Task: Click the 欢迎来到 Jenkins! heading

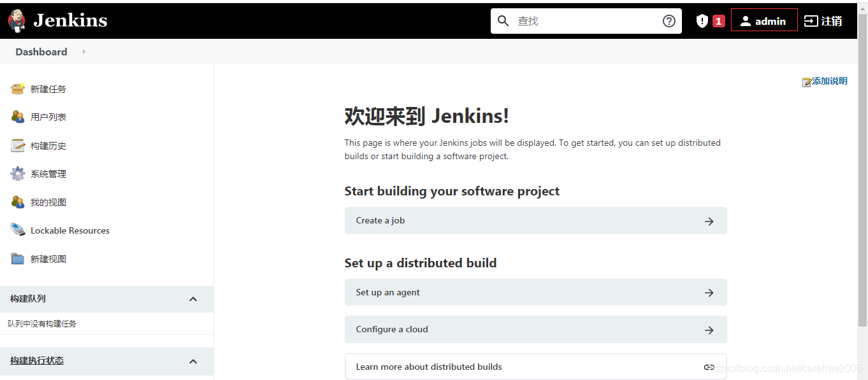Action: pos(427,116)
